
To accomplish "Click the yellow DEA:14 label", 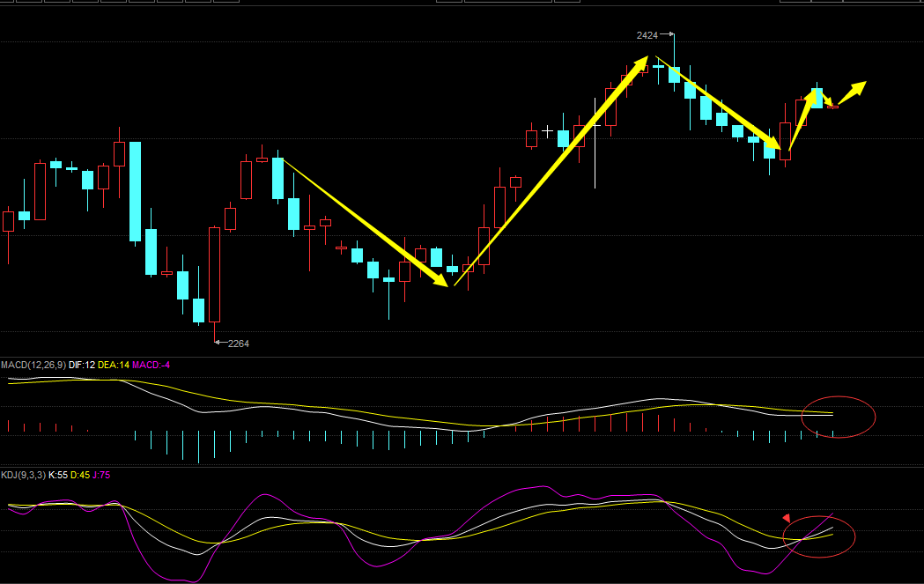I will click(x=113, y=365).
